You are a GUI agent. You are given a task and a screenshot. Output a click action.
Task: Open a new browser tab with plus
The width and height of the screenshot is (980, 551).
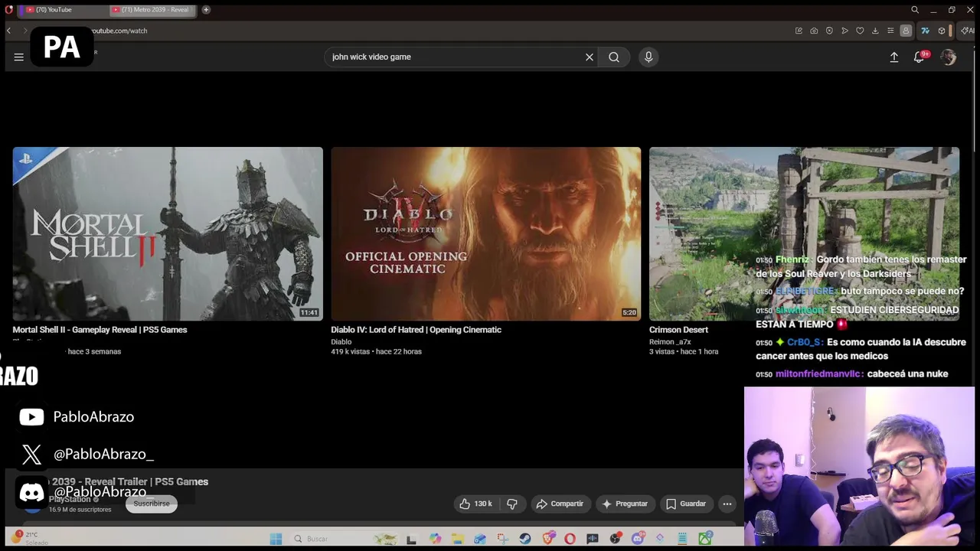[206, 10]
